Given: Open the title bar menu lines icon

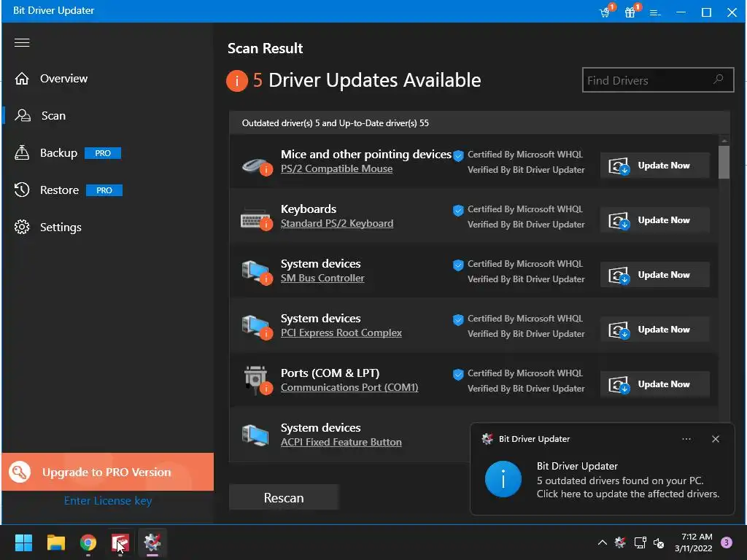Looking at the screenshot, I should pyautogui.click(x=655, y=13).
